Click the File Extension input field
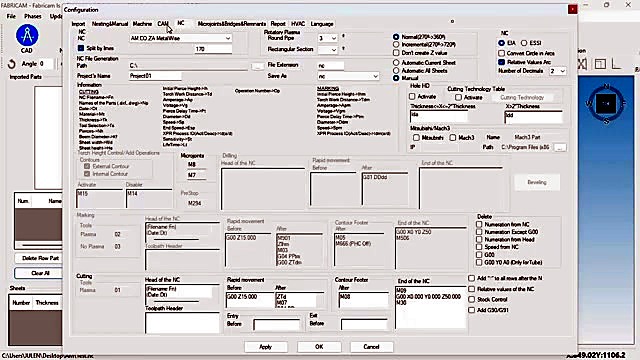Viewport: 640px width, 360px height. tap(331, 65)
